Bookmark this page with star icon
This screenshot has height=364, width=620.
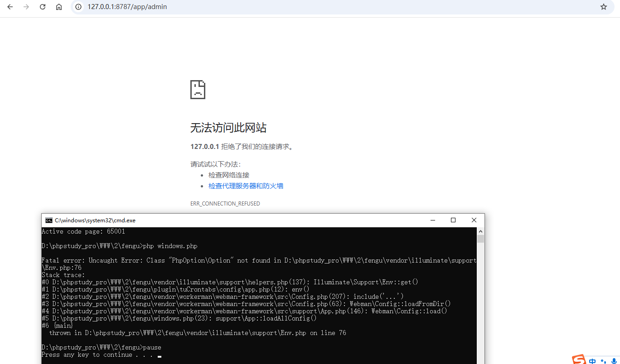coord(603,7)
